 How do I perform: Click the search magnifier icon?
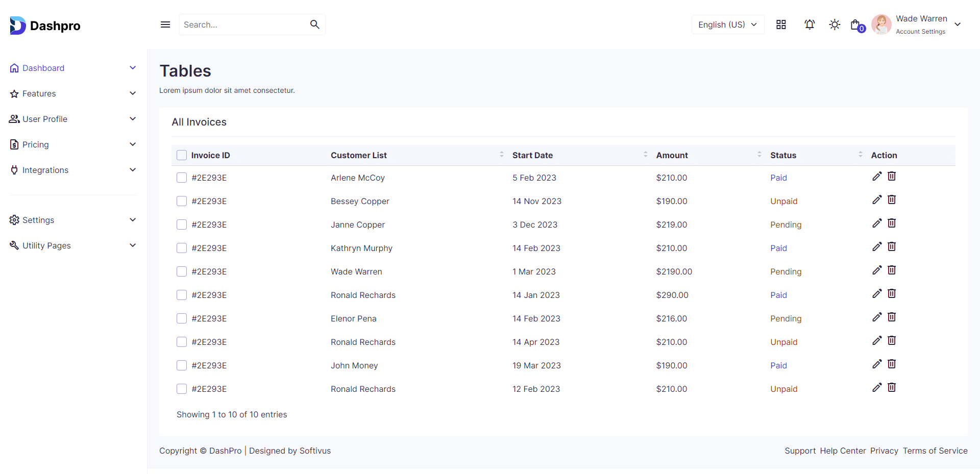tap(314, 24)
